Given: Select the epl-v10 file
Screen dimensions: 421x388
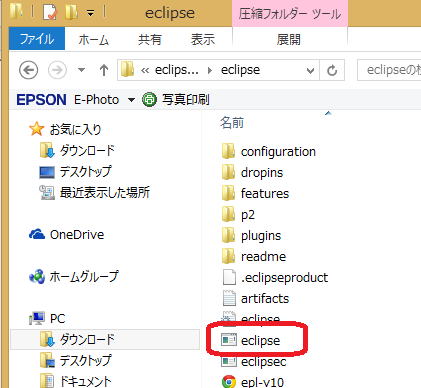Looking at the screenshot, I should coord(263,382).
